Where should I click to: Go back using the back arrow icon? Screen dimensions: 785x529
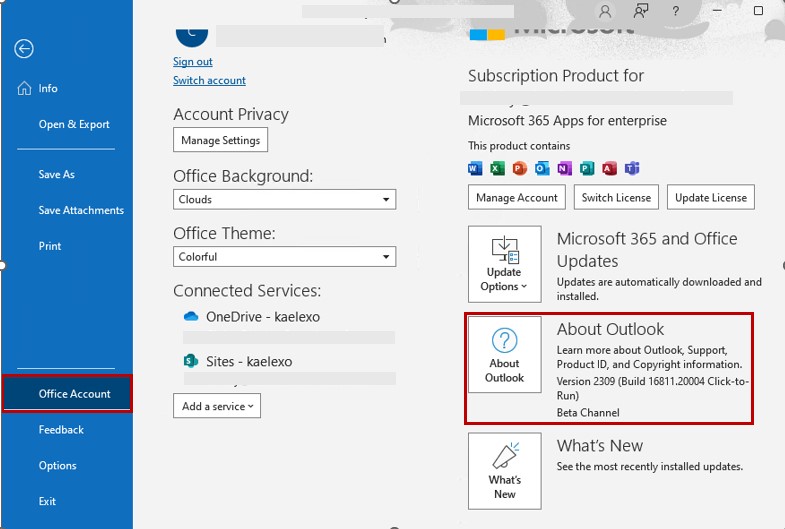24,49
